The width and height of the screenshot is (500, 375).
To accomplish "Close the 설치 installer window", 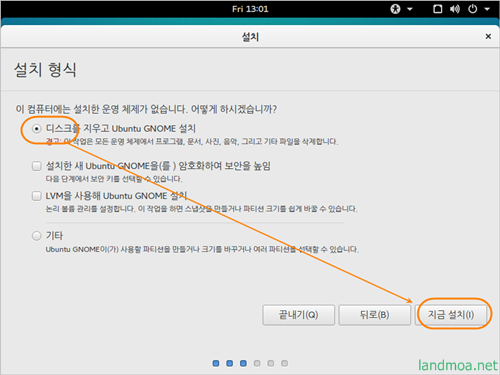I will click(488, 36).
